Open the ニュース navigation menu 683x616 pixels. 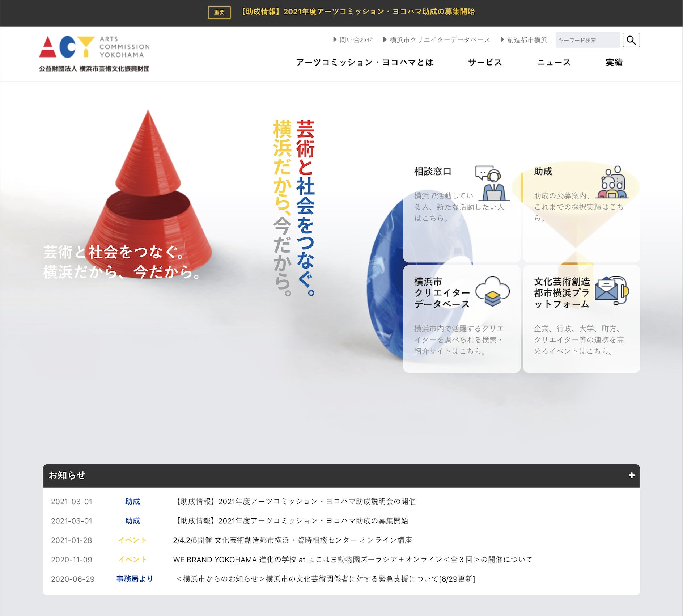553,62
